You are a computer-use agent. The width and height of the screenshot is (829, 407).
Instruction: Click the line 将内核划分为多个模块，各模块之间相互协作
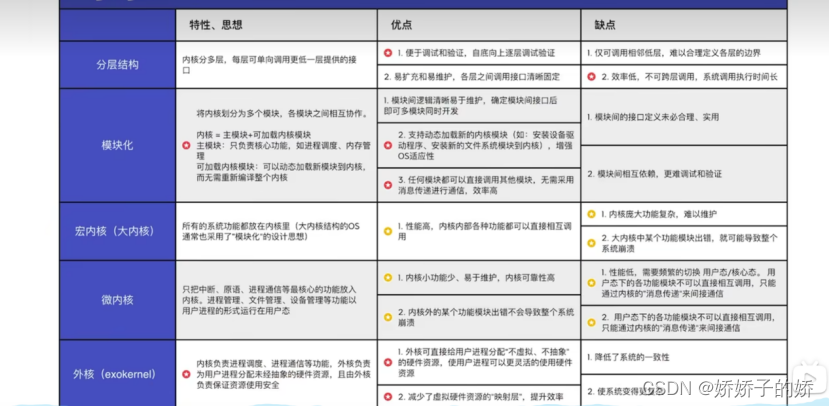tap(284, 114)
